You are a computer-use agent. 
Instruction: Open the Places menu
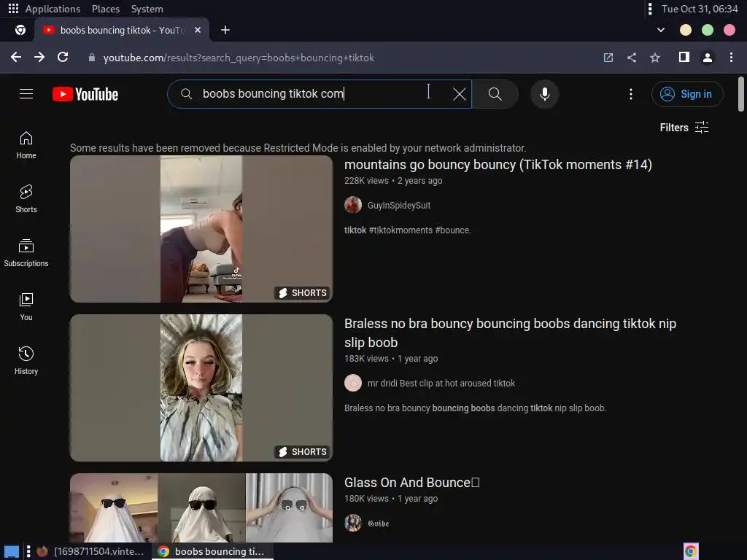click(x=106, y=9)
